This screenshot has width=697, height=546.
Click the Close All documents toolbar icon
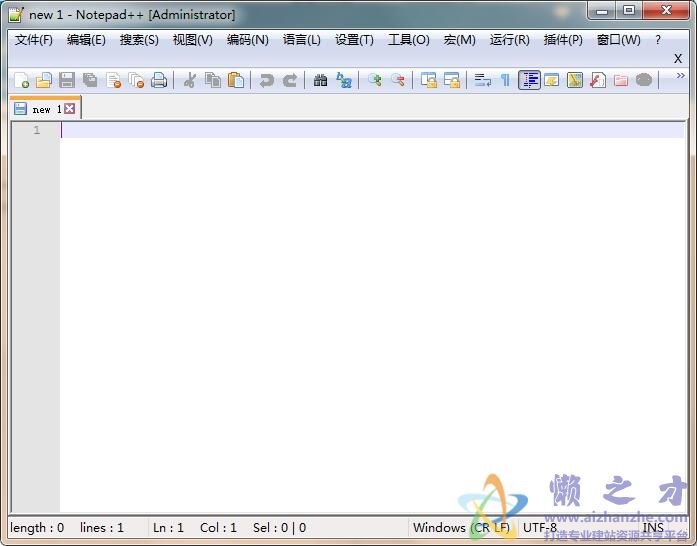136,80
